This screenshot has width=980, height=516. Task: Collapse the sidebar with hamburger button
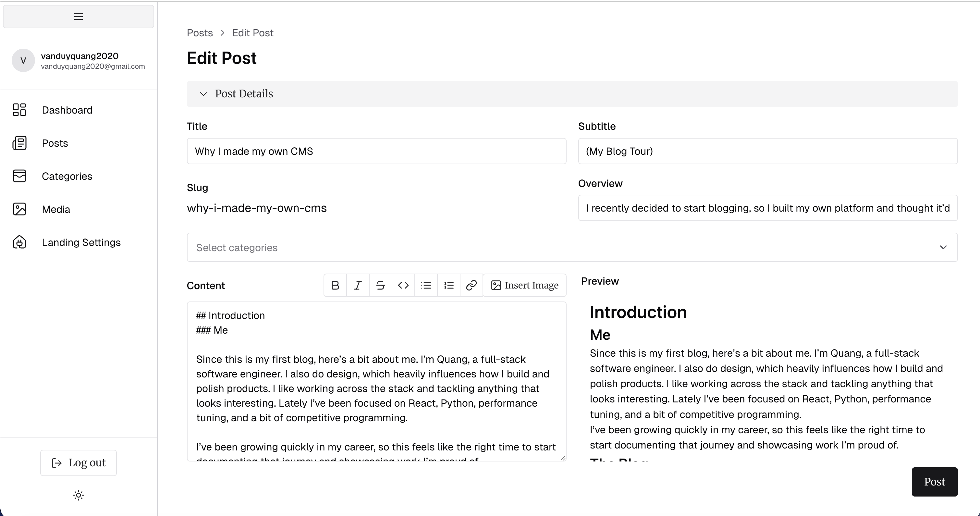pos(79,16)
